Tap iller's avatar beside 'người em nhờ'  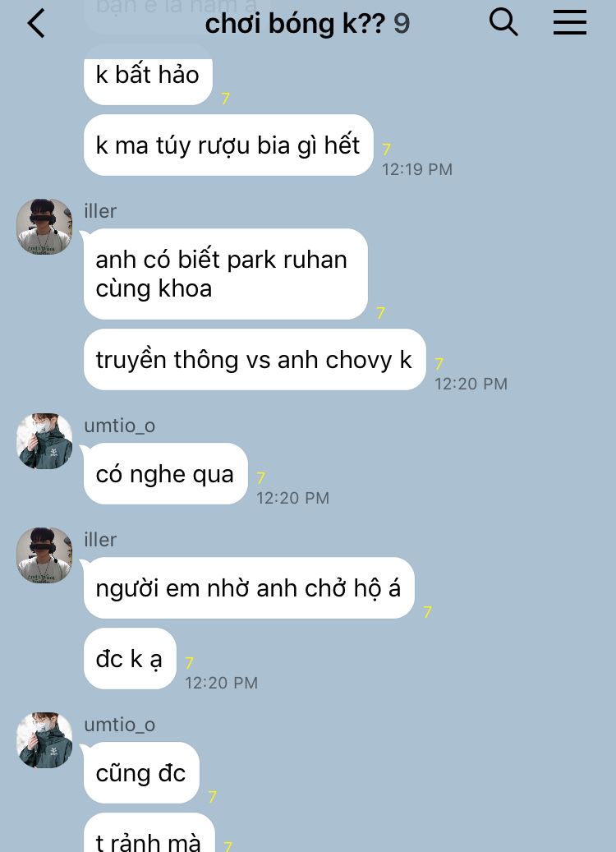pyautogui.click(x=44, y=555)
